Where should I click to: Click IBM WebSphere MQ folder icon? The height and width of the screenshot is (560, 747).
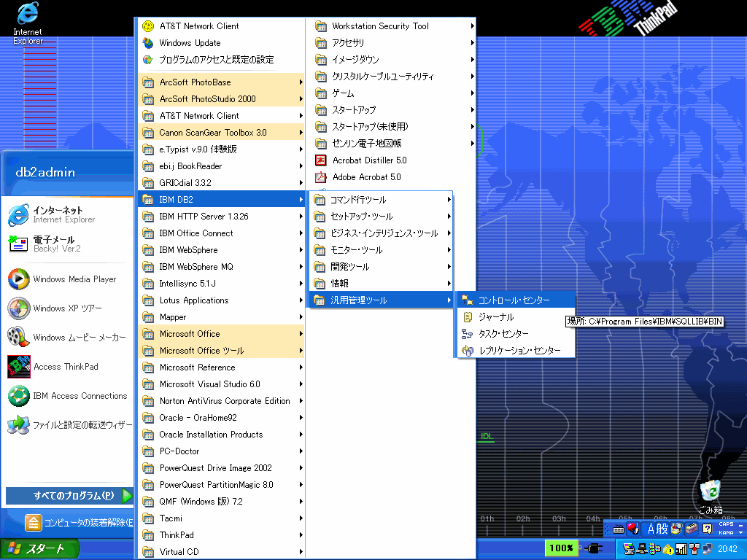148,267
